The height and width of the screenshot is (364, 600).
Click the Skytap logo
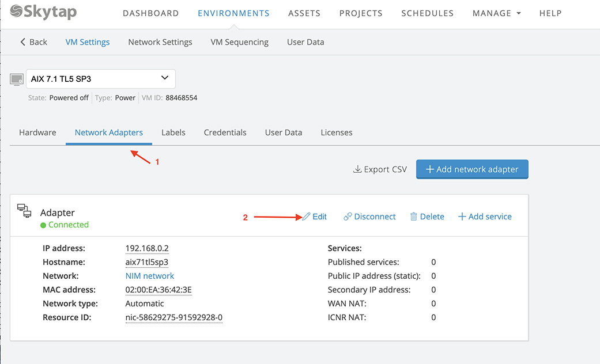[x=43, y=12]
